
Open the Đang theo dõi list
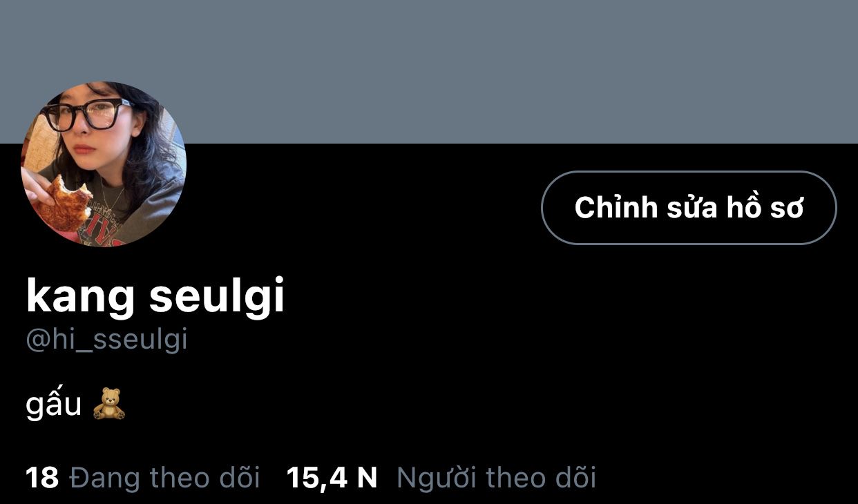[165, 478]
